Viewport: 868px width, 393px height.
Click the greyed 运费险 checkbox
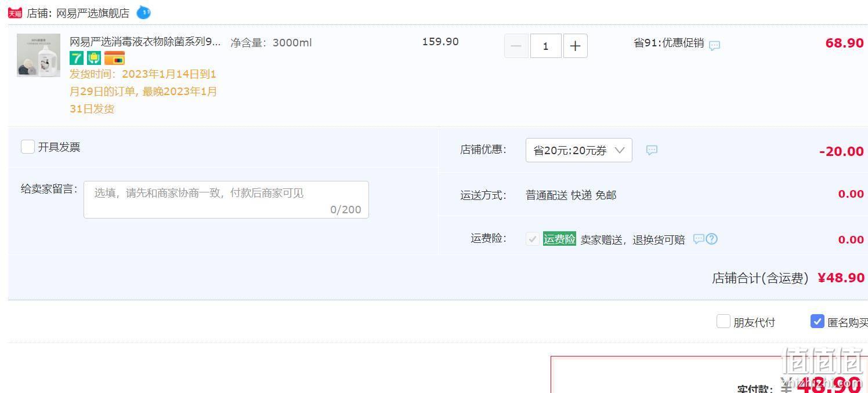(533, 239)
